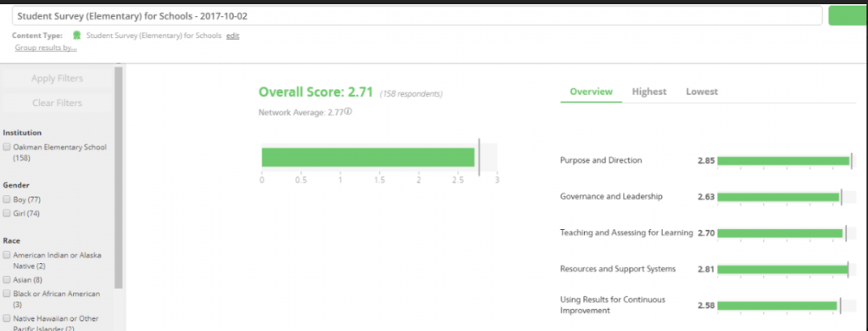
Task: Click the Clear Filters button
Action: click(x=57, y=104)
